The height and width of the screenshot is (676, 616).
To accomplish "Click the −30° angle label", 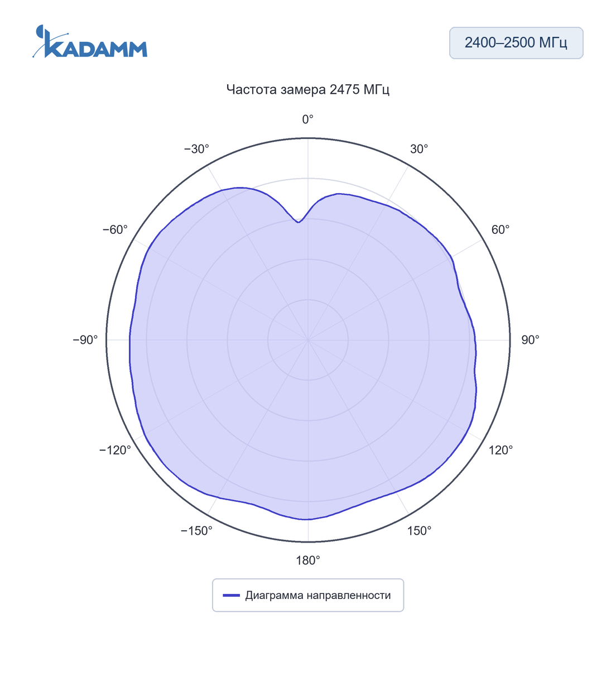I will [x=196, y=149].
